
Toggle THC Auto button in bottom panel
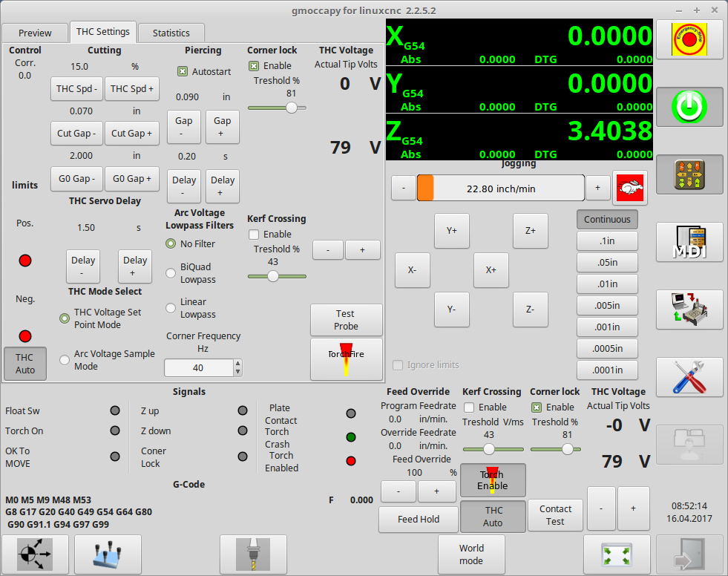[493, 517]
